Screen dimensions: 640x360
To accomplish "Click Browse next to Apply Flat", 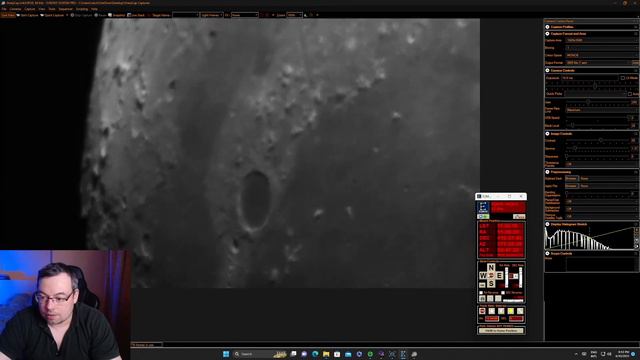I will (x=571, y=186).
